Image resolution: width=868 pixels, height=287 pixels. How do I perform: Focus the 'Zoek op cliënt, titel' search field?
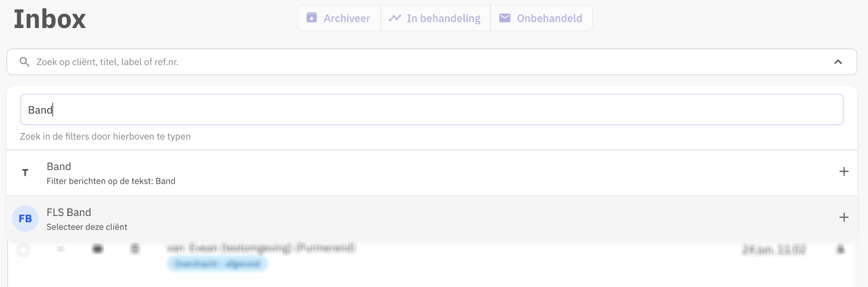click(418, 62)
